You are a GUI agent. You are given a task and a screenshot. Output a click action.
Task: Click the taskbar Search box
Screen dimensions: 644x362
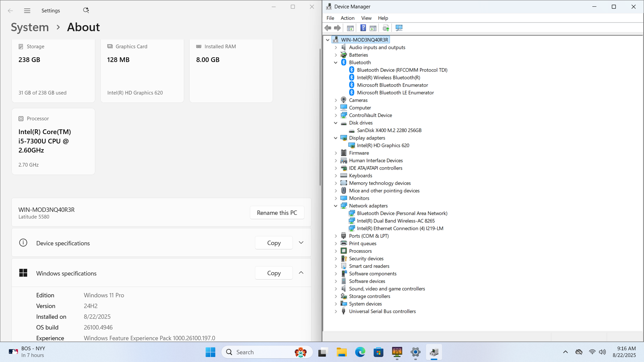pos(267,352)
